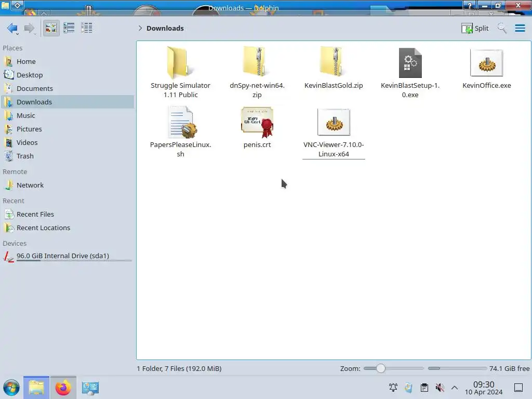Click the KevinOffice.exe file name text
The image size is (532, 399).
(x=486, y=86)
